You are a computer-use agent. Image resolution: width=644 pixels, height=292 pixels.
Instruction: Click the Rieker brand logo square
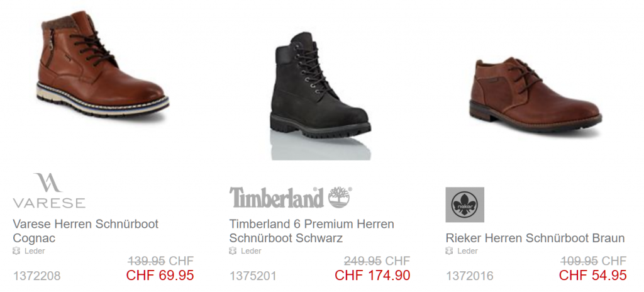[465, 205]
